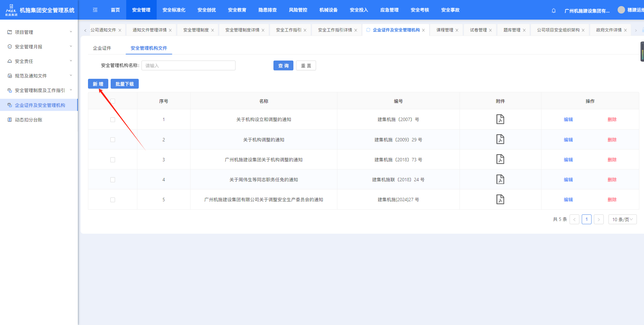The image size is (644, 325).
Task: Click the 新增 button
Action: click(98, 84)
